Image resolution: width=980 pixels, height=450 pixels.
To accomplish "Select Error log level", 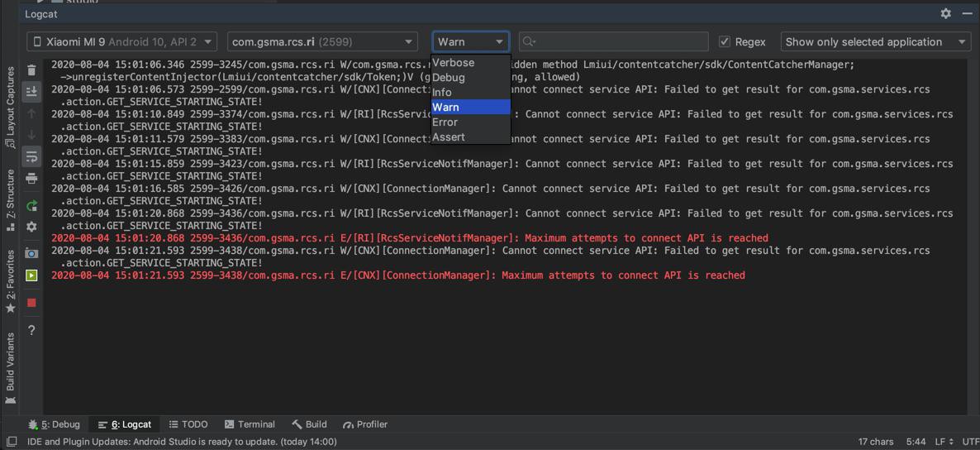I will 471,122.
